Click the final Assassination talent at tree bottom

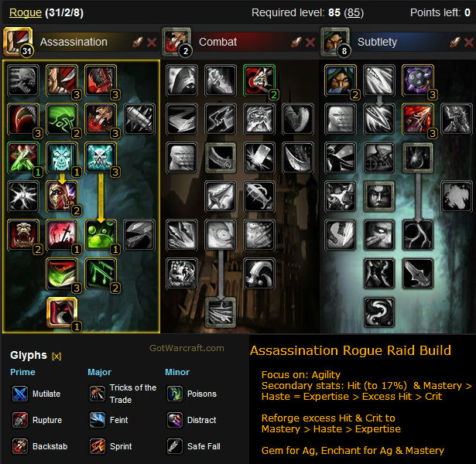(62, 312)
